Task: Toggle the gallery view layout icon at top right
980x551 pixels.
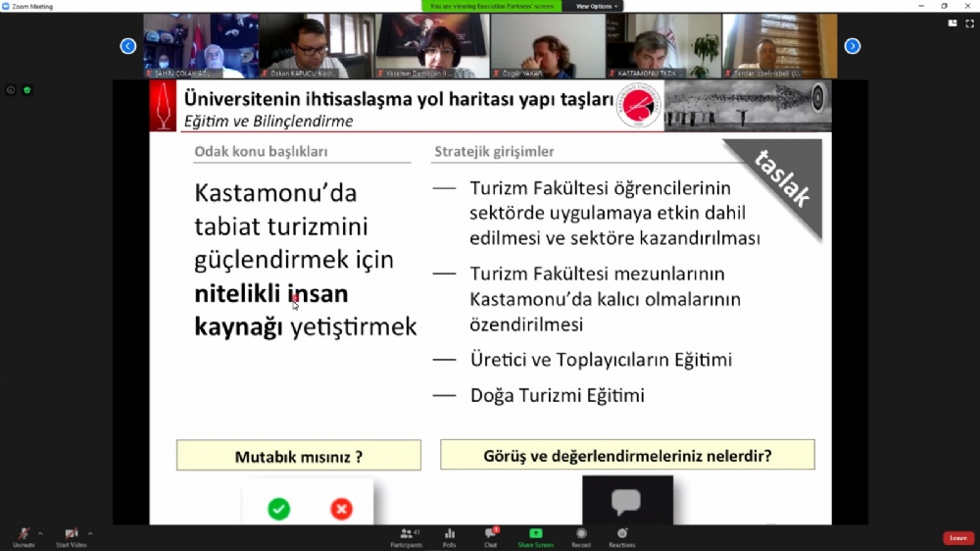Action: 952,23
